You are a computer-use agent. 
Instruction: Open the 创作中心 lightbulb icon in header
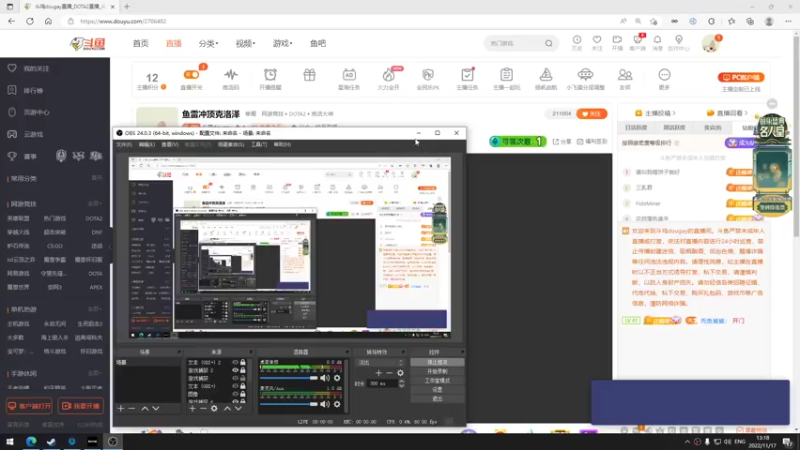(679, 40)
